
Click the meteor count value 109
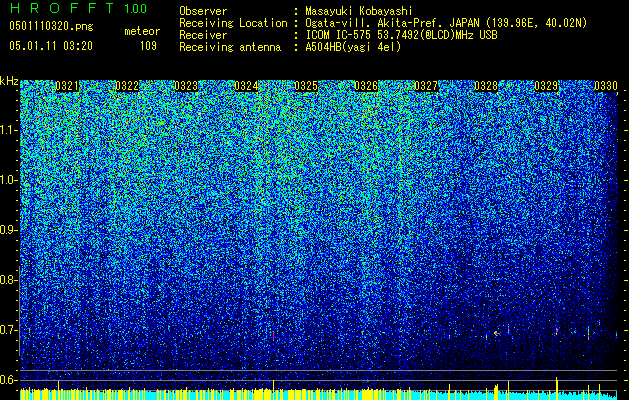coord(148,46)
